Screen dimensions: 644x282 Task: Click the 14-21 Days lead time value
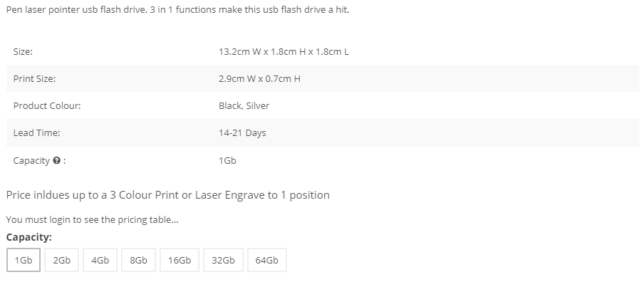point(242,133)
